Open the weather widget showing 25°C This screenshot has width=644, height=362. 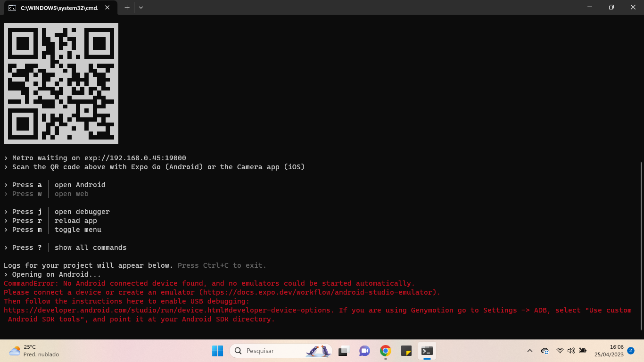pos(34,351)
